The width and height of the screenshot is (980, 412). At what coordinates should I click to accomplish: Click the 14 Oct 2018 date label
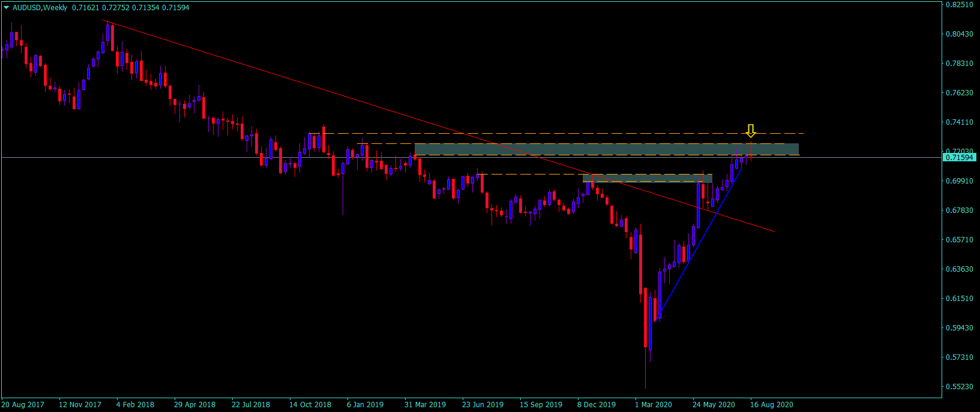(310, 405)
